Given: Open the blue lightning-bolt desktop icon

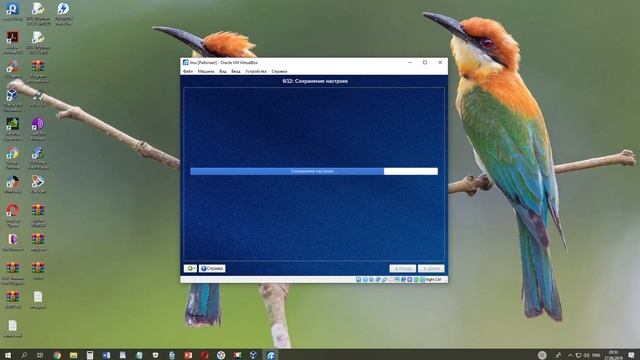Looking at the screenshot, I should tap(63, 13).
